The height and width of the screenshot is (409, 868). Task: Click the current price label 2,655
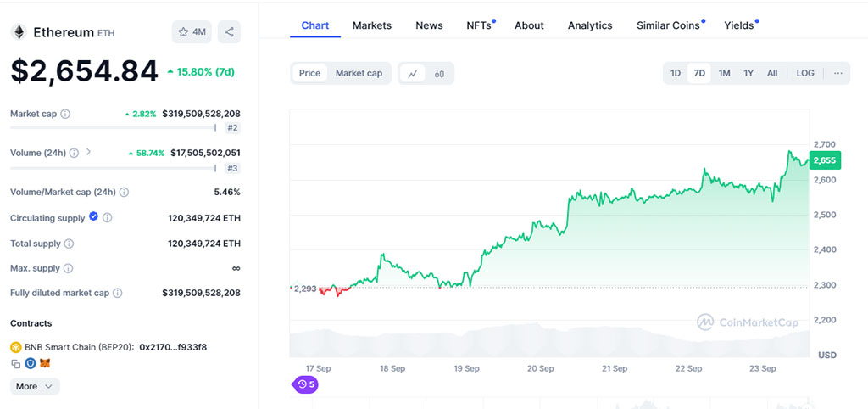825,160
